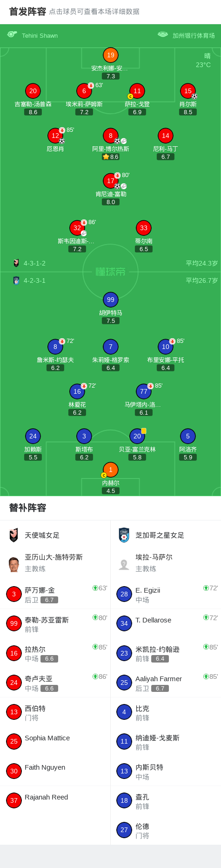
Task: Tap blue player 7 朱莉娅-格罗索
Action: pos(111,347)
